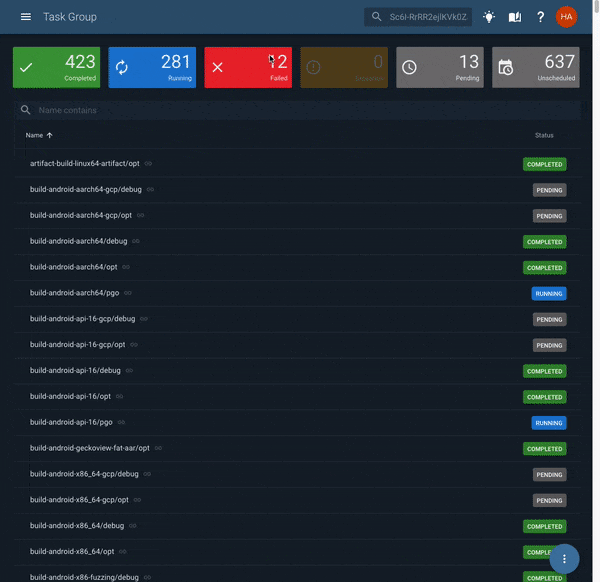The height and width of the screenshot is (582, 600).
Task: Copy link icon for build-android-api-16-gcp/debug
Action: coord(144,319)
